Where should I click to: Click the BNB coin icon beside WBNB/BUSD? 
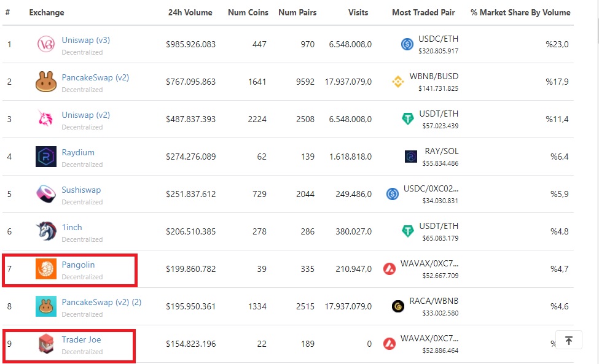tap(398, 82)
